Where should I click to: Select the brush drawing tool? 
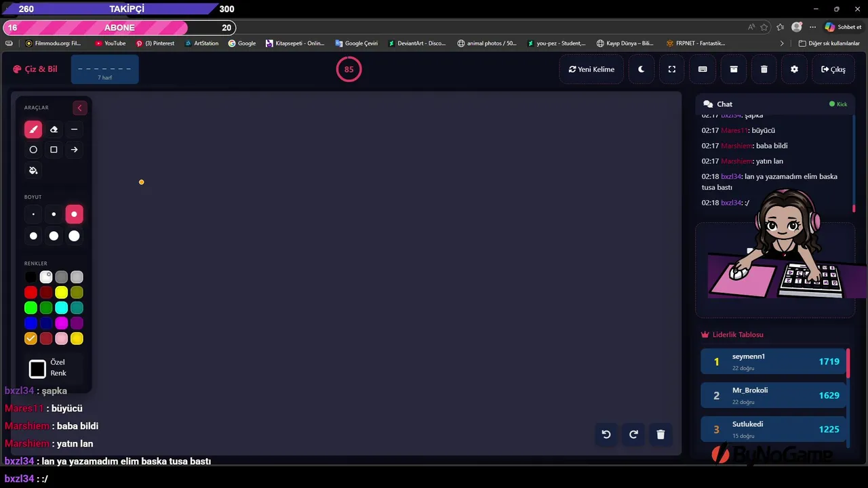click(33, 129)
